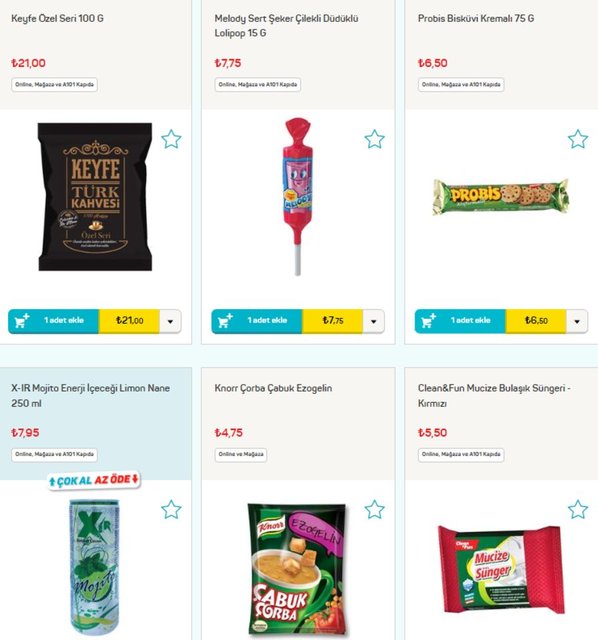
Task: Mark Probis Bisküvi as favorite
Action: (578, 139)
